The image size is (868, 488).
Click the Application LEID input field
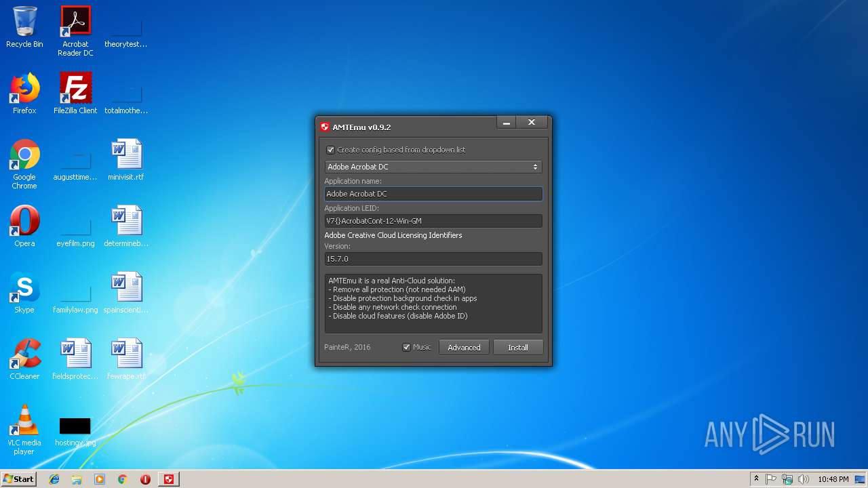[x=433, y=221]
